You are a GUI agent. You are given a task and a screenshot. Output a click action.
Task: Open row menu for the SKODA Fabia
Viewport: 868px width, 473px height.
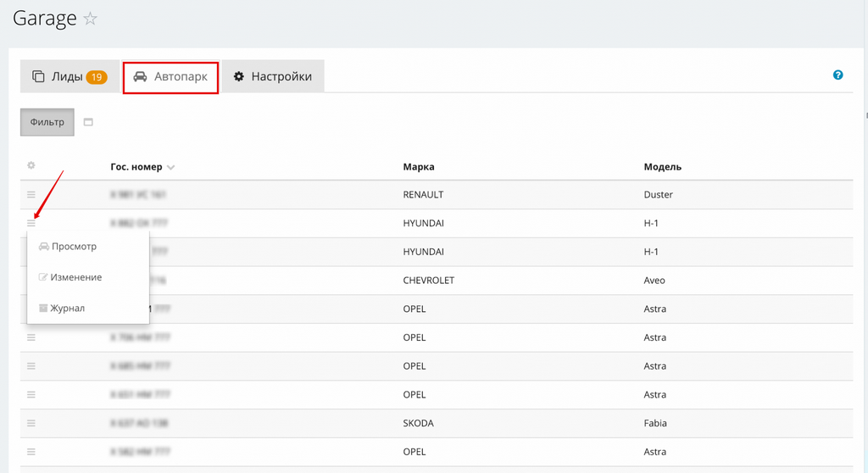coord(31,423)
